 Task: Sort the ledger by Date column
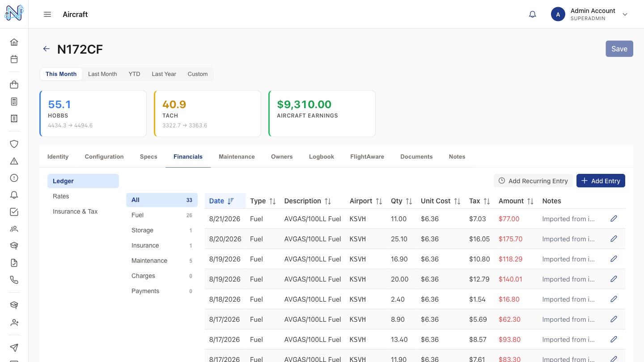coord(225,201)
